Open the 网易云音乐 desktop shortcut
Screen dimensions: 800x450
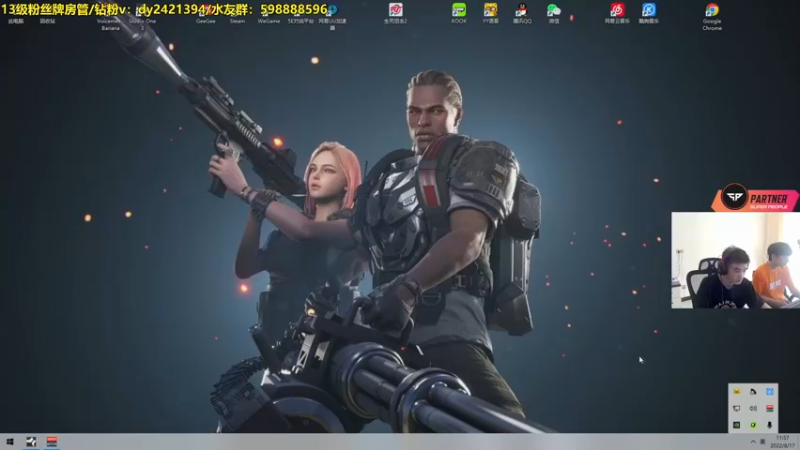(617, 13)
